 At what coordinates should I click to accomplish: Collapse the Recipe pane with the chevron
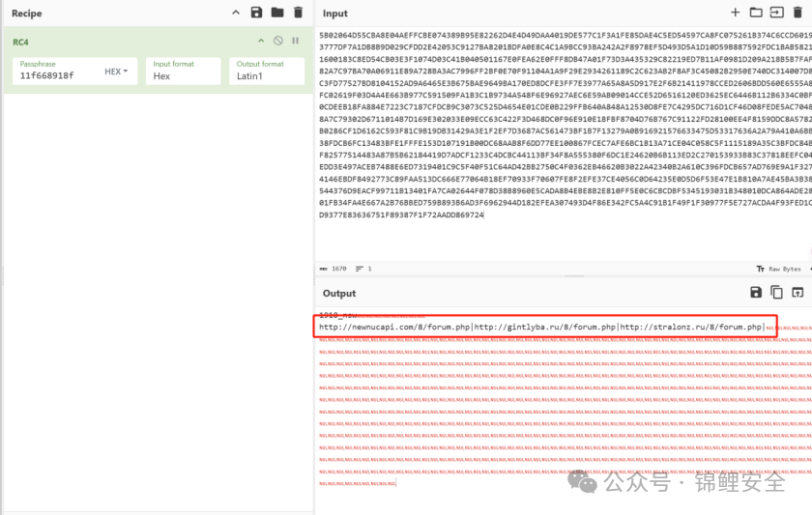tap(236, 13)
